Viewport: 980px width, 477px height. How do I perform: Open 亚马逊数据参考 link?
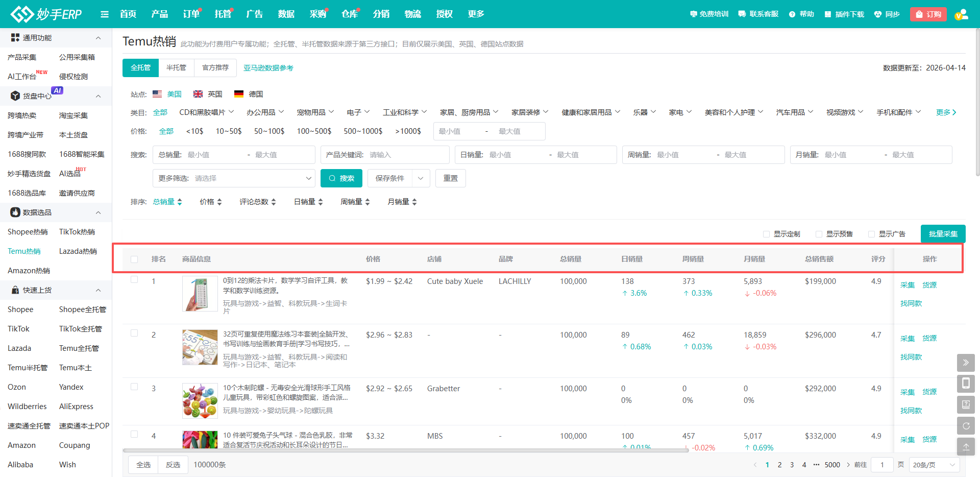[268, 68]
